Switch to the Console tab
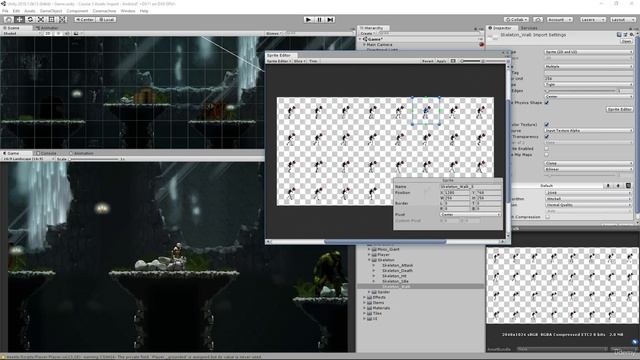This screenshot has width=640, height=360. tap(46, 153)
